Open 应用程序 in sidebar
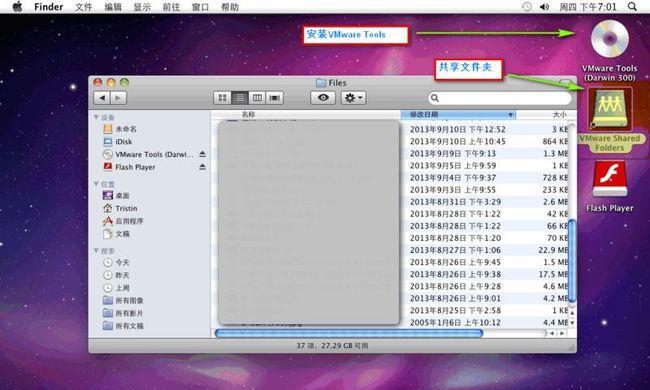 [123, 221]
